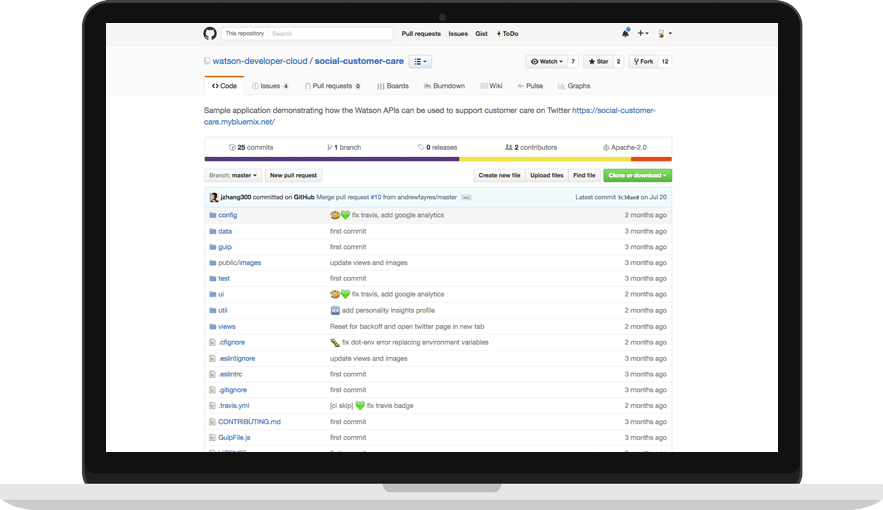Switch to the Wiki tab
This screenshot has width=883, height=510.
491,86
